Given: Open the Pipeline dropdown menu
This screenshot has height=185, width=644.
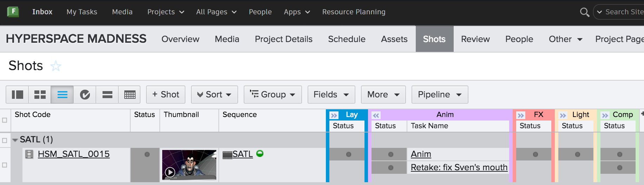Looking at the screenshot, I should (440, 95).
